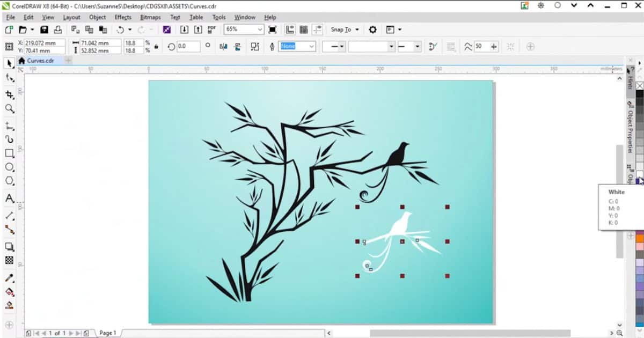Activate the Crop tool
The width and height of the screenshot is (644, 338).
coord(9,94)
